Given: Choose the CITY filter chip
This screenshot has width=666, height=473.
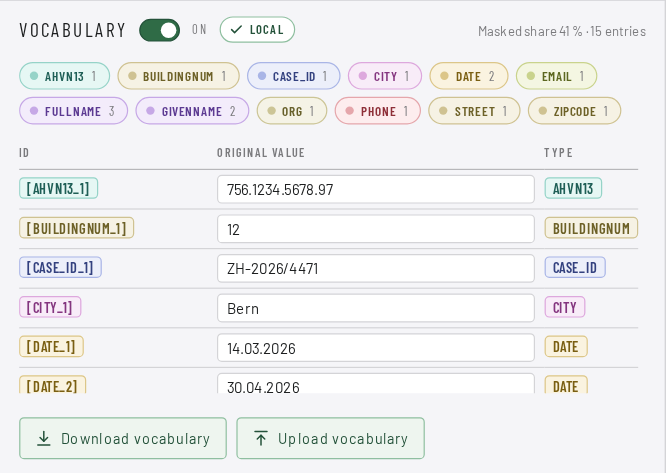Looking at the screenshot, I should click(385, 76).
